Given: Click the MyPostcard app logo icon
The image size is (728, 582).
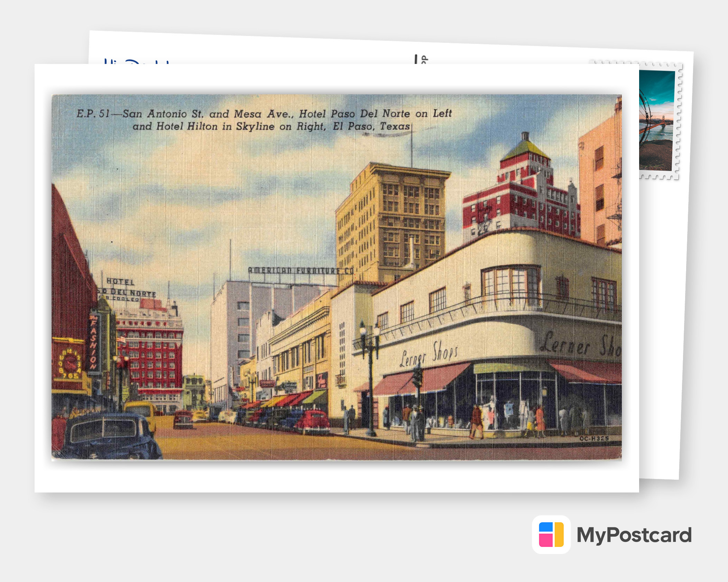Looking at the screenshot, I should click(551, 534).
